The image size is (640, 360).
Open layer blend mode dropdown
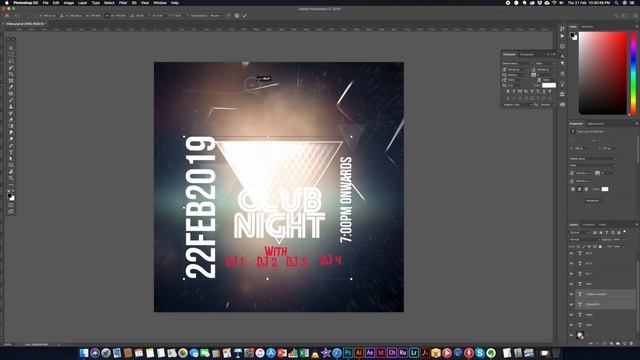click(x=584, y=240)
